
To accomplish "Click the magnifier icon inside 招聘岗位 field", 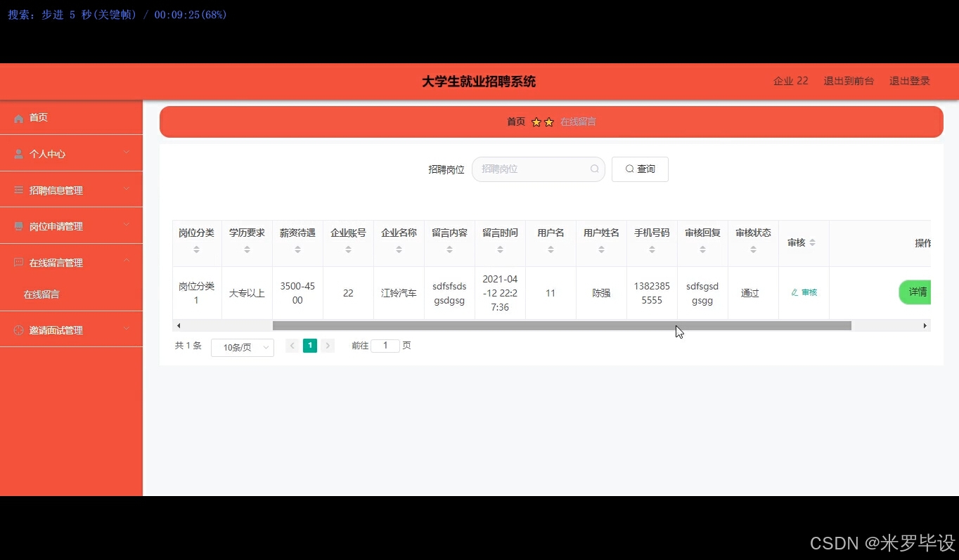I will click(594, 169).
